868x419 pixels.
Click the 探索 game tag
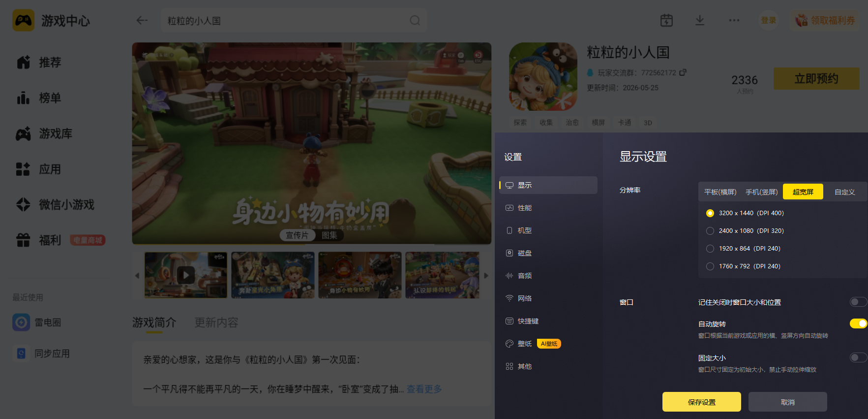(x=520, y=123)
